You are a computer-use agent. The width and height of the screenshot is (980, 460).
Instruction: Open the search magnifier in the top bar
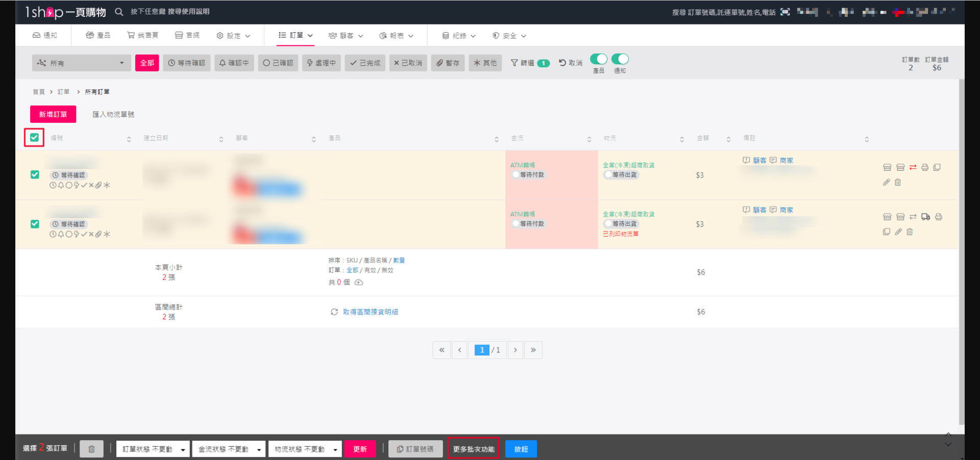tap(119, 11)
